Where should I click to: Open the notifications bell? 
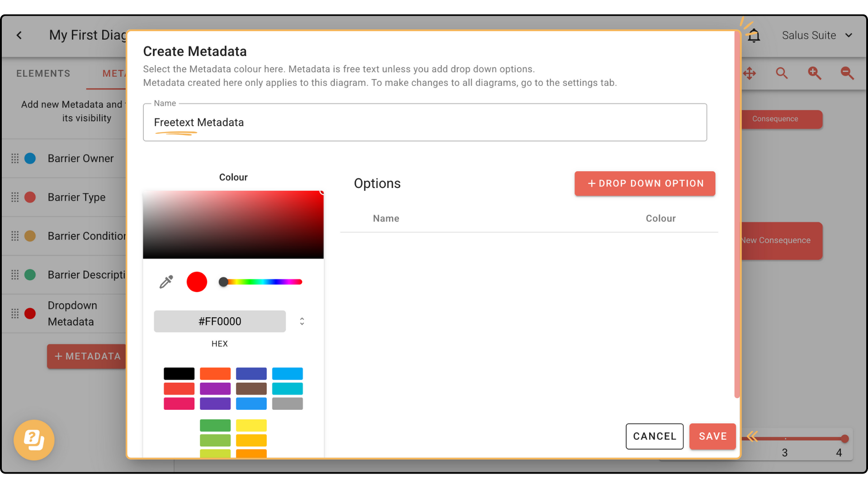(x=754, y=35)
